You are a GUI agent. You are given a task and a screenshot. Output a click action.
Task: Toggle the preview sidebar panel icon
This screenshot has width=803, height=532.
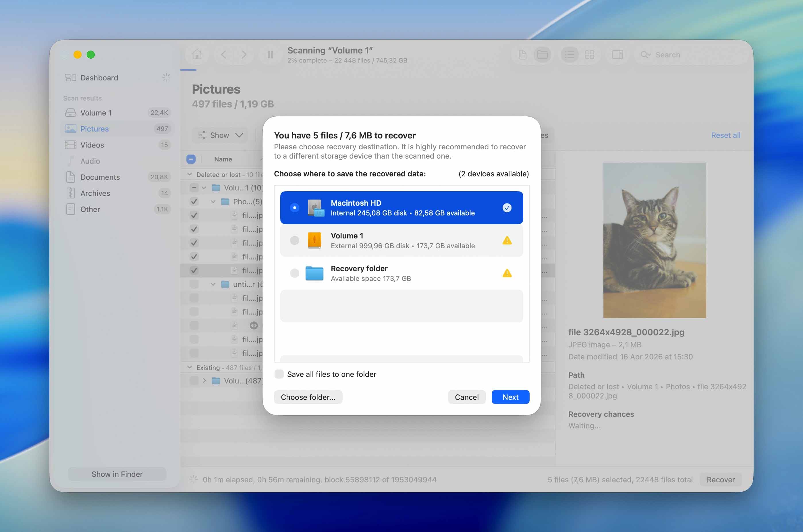(x=617, y=55)
